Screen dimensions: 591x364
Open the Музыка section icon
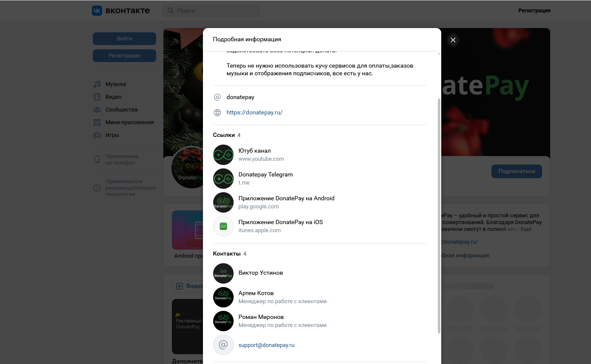tap(97, 84)
